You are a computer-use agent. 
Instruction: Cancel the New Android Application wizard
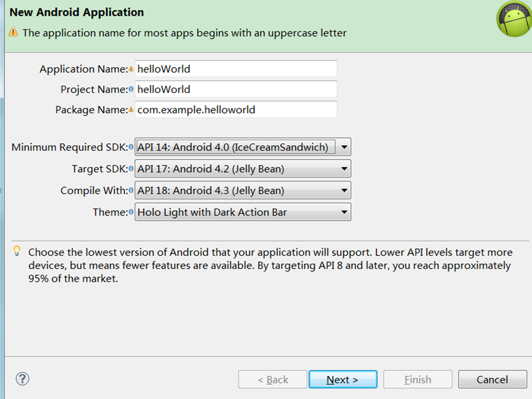492,379
